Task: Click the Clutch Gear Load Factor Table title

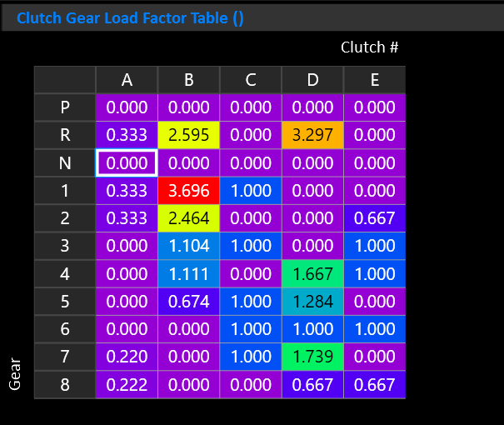Action: click(130, 18)
